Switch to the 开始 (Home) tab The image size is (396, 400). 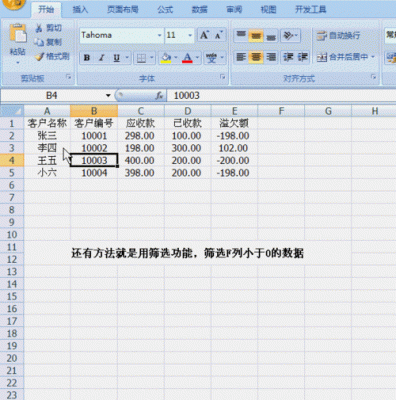click(46, 9)
